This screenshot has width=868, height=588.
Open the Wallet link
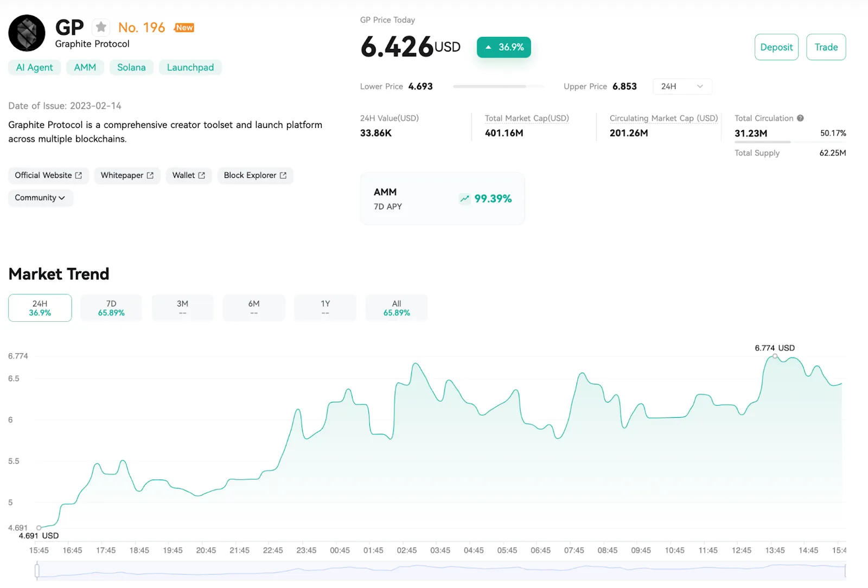point(189,175)
